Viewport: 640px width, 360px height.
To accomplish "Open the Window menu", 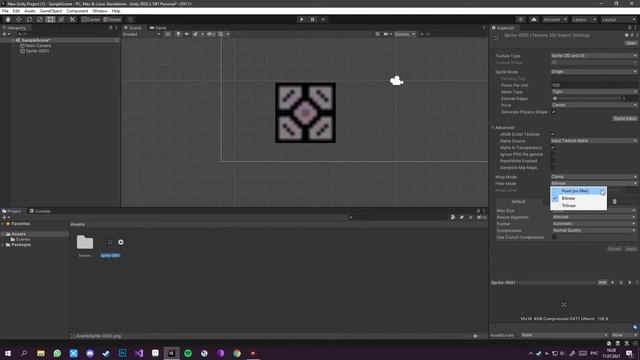I will coord(100,11).
